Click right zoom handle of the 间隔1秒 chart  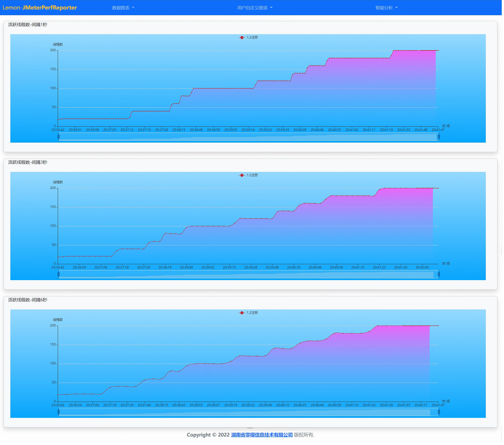(439, 137)
